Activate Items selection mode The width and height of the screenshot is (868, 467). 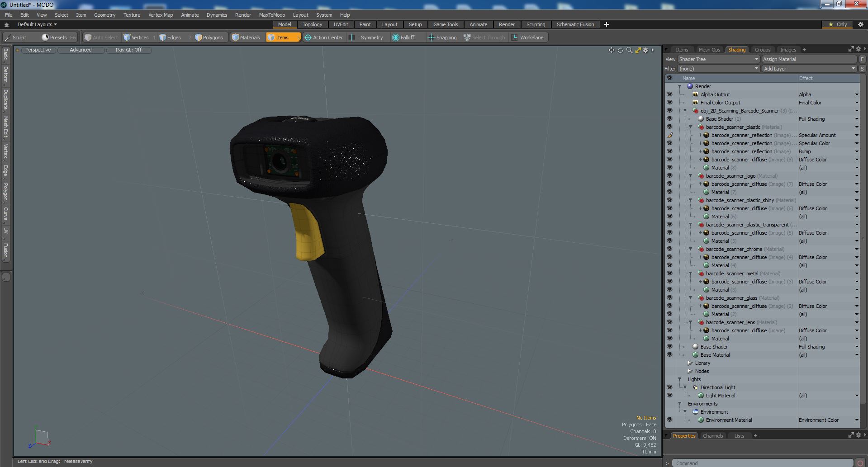click(x=283, y=38)
